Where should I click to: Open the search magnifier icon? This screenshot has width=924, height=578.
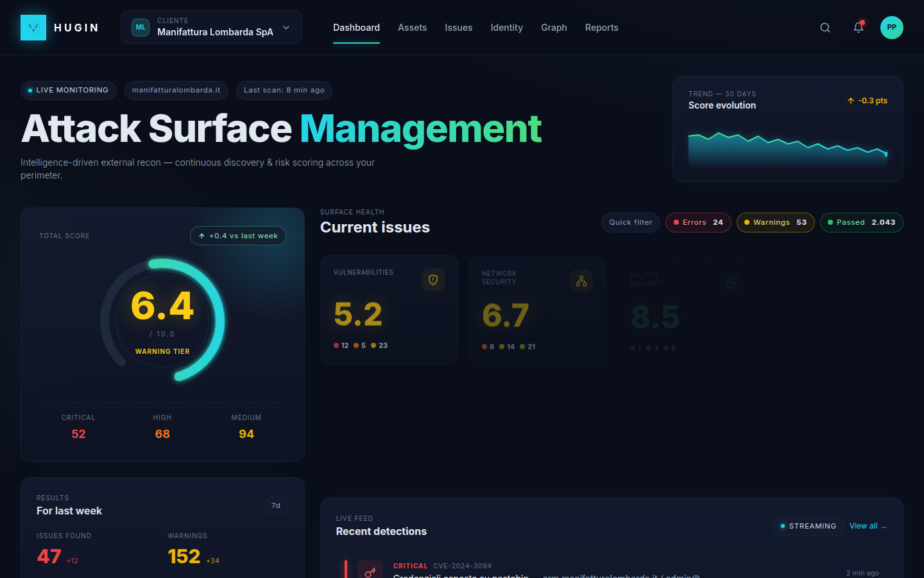coord(825,28)
